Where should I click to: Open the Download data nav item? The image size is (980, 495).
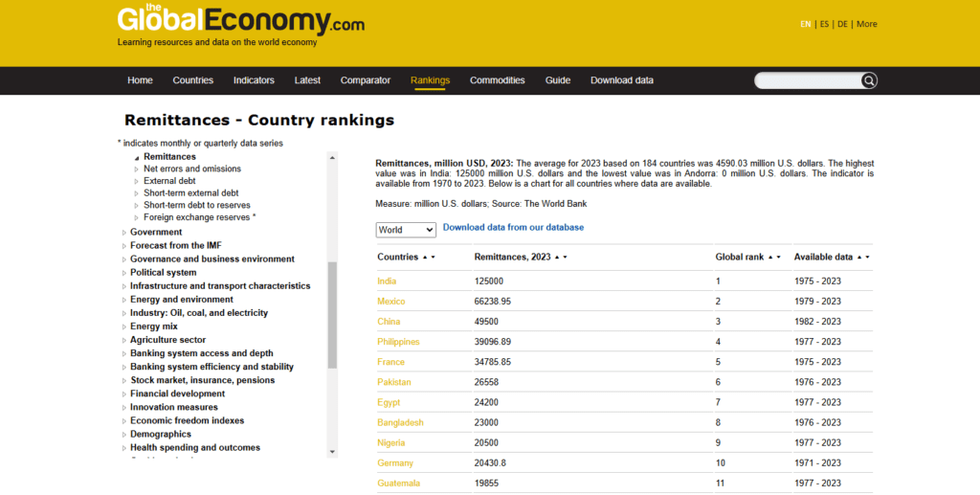coord(621,80)
